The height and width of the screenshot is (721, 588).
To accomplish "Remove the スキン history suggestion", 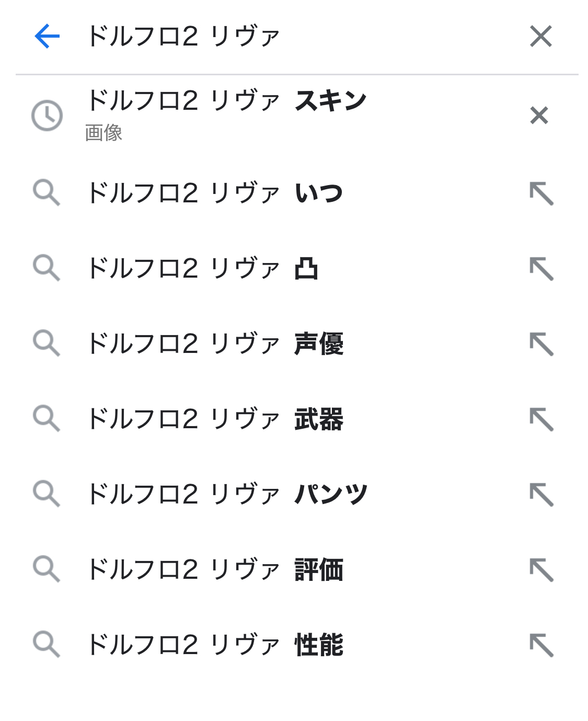I will click(x=539, y=115).
